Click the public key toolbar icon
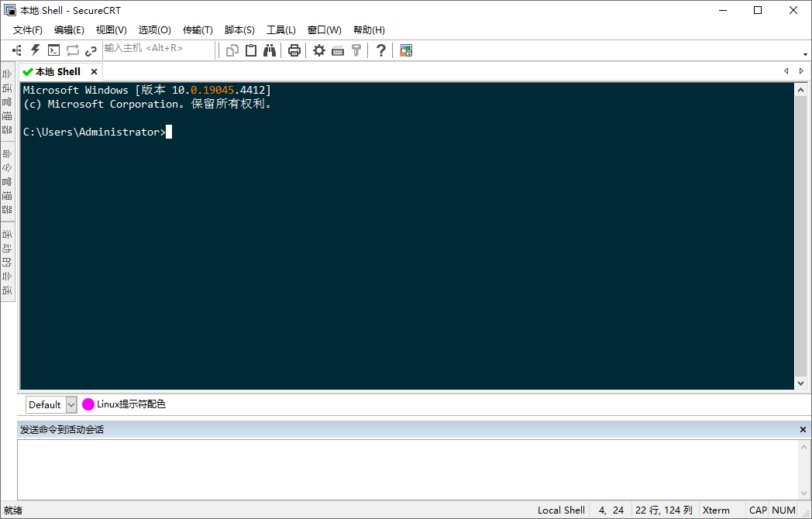The height and width of the screenshot is (519, 812). point(356,50)
